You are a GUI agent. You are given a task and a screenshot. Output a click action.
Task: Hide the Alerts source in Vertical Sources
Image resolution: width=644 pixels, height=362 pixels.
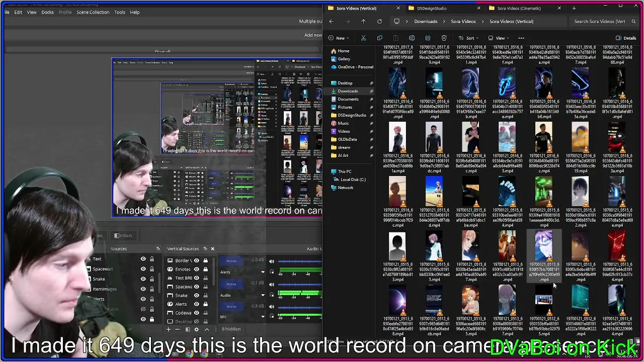tap(196, 304)
